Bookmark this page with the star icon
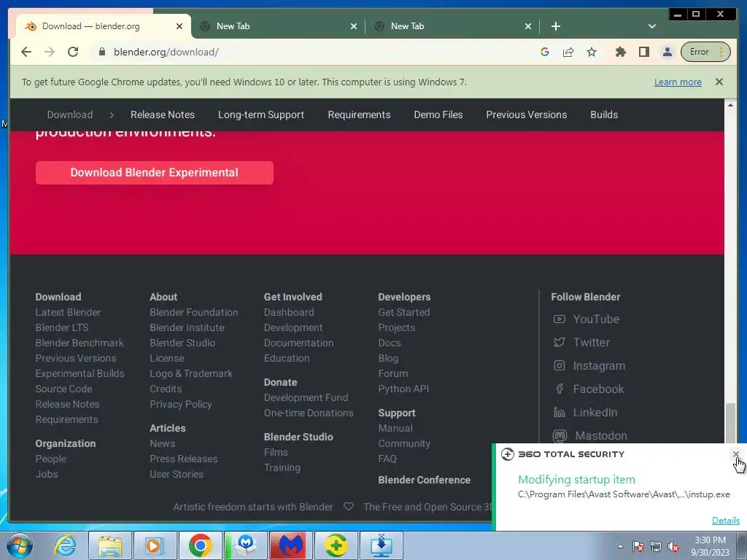The width and height of the screenshot is (747, 560). point(592,52)
